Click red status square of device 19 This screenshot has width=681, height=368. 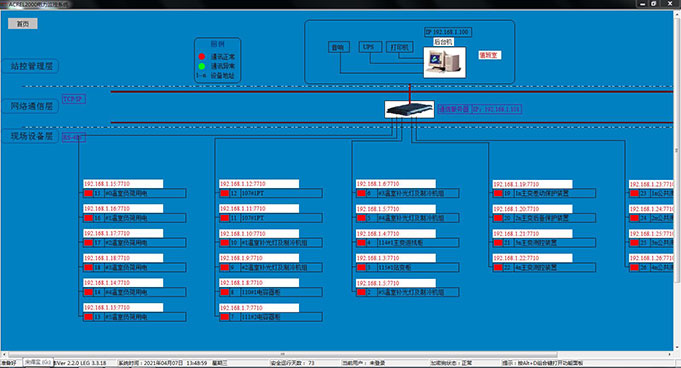click(498, 193)
